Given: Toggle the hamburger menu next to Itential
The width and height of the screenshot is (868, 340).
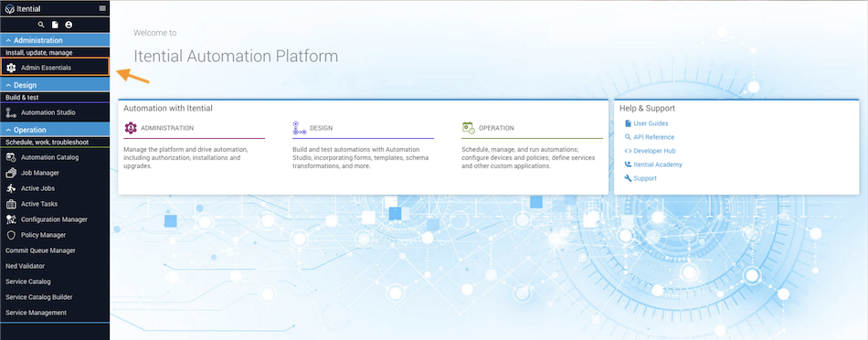Looking at the screenshot, I should (x=102, y=8).
